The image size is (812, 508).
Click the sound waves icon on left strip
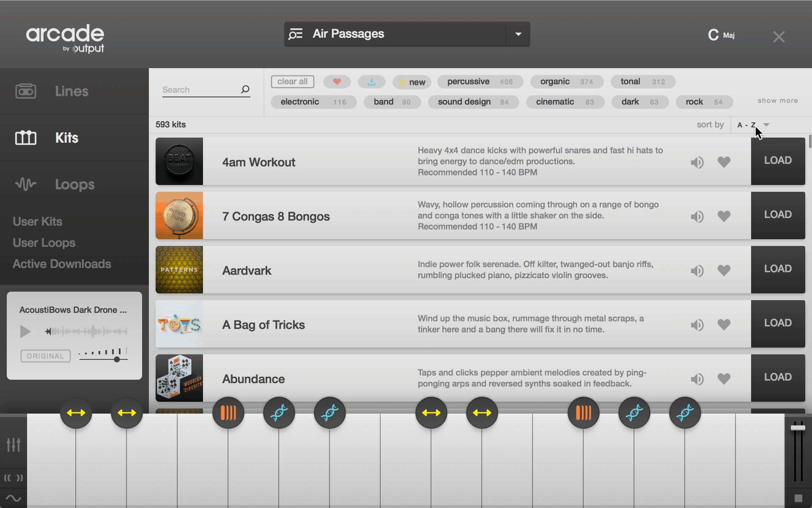click(x=13, y=478)
